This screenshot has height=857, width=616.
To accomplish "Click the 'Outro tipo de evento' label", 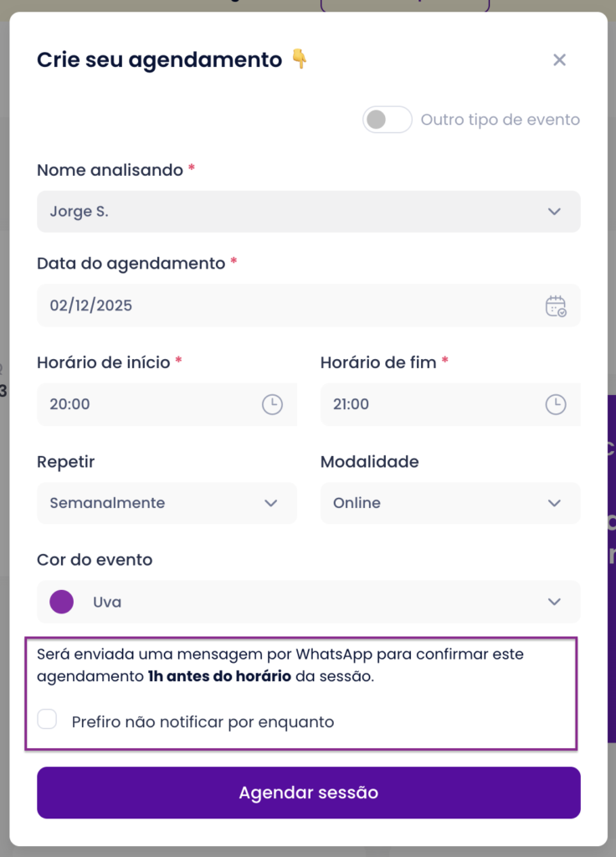I will coord(501,120).
